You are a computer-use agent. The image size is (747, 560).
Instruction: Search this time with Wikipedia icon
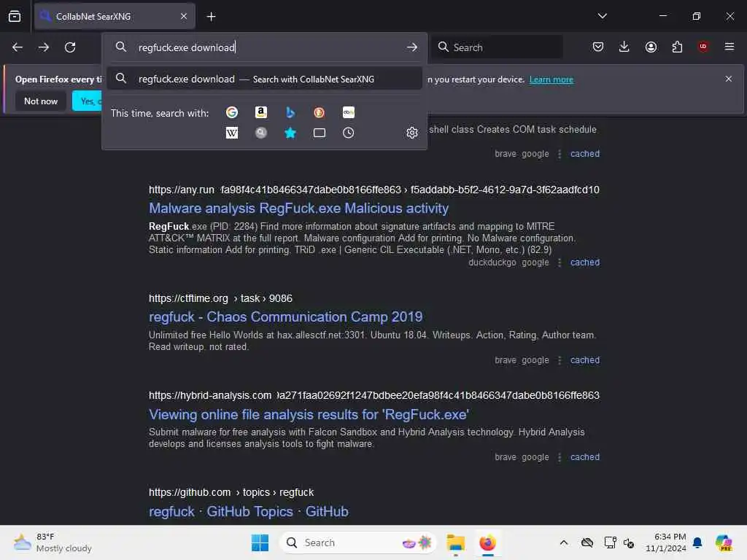(x=232, y=133)
